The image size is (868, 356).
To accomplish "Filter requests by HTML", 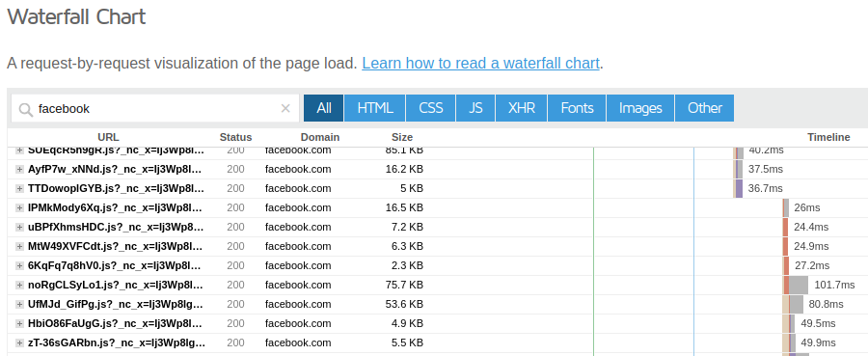I will (375, 108).
